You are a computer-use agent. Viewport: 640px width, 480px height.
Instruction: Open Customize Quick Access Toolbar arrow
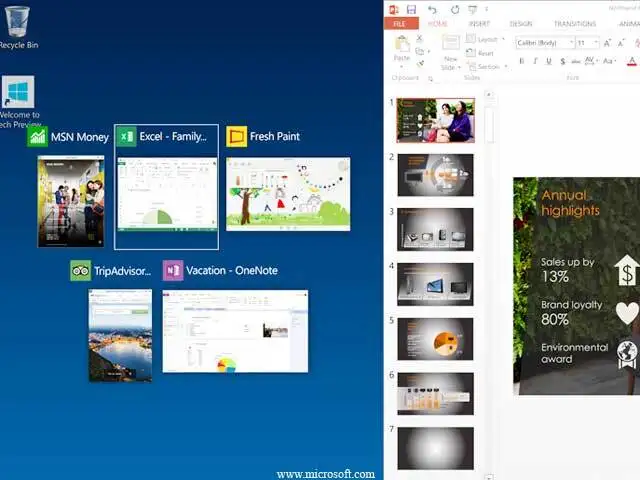tap(487, 9)
